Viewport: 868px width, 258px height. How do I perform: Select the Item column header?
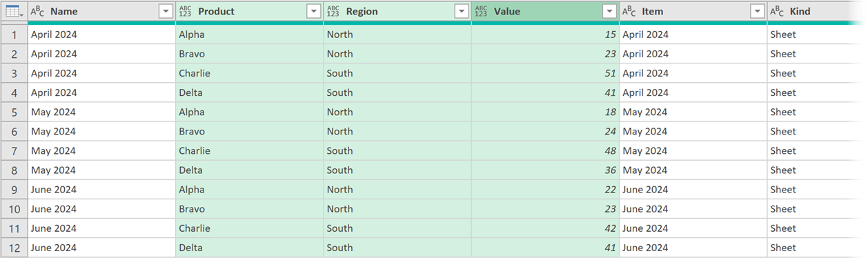(693, 11)
